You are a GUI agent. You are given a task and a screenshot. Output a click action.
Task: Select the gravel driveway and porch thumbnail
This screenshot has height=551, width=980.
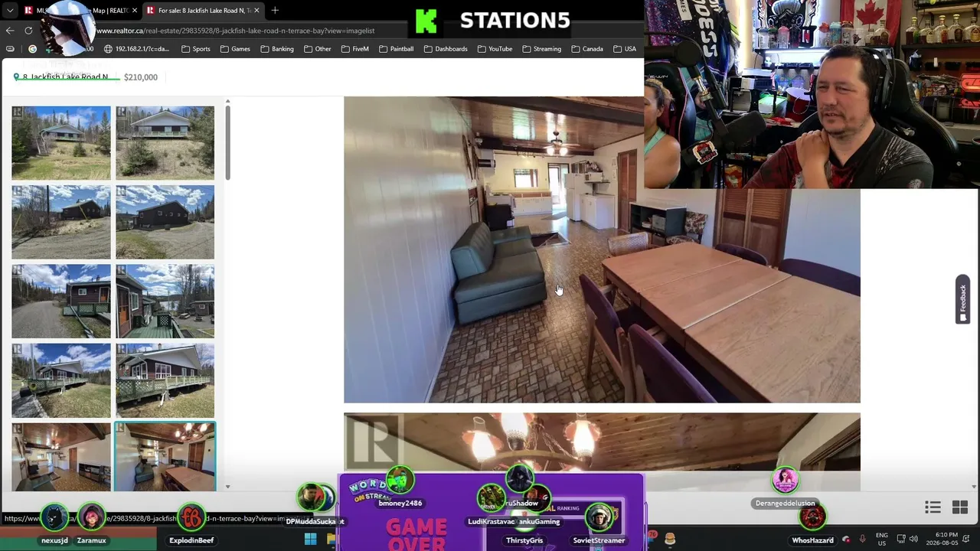pyautogui.click(x=61, y=302)
